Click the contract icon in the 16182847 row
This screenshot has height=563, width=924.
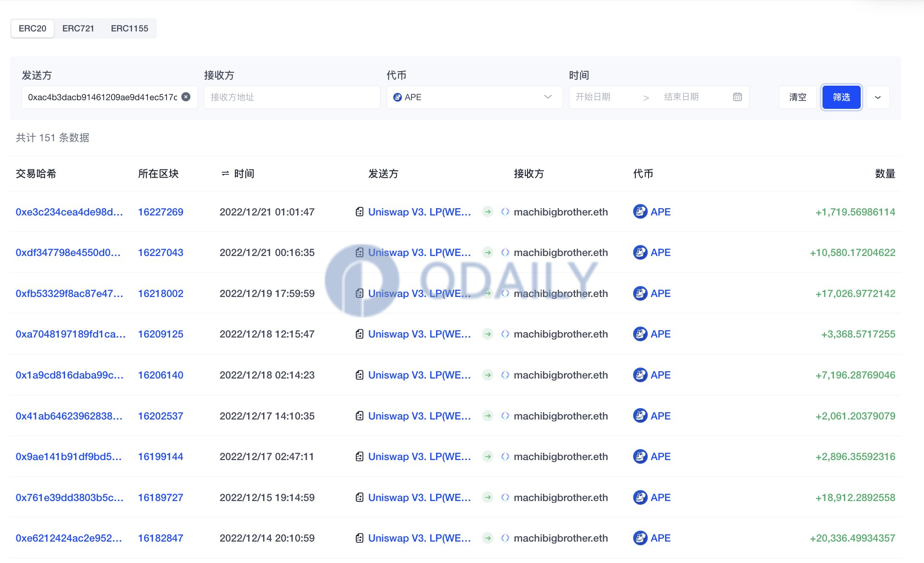pos(359,538)
